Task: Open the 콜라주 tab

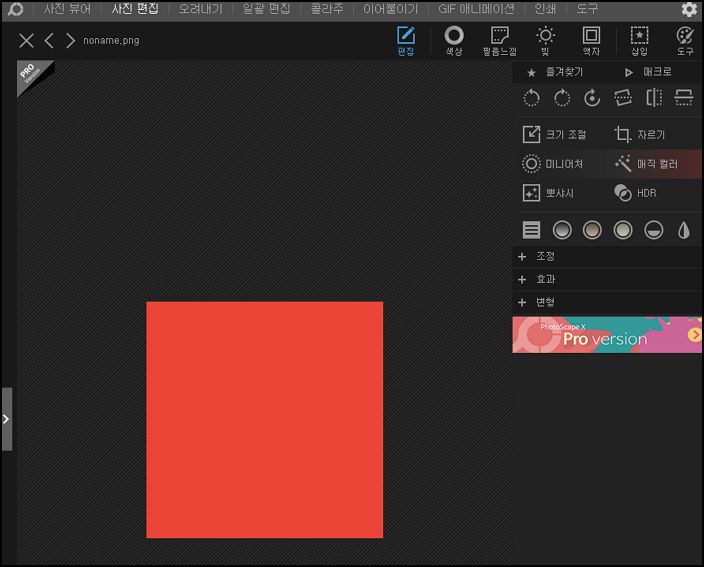Action: pos(327,9)
